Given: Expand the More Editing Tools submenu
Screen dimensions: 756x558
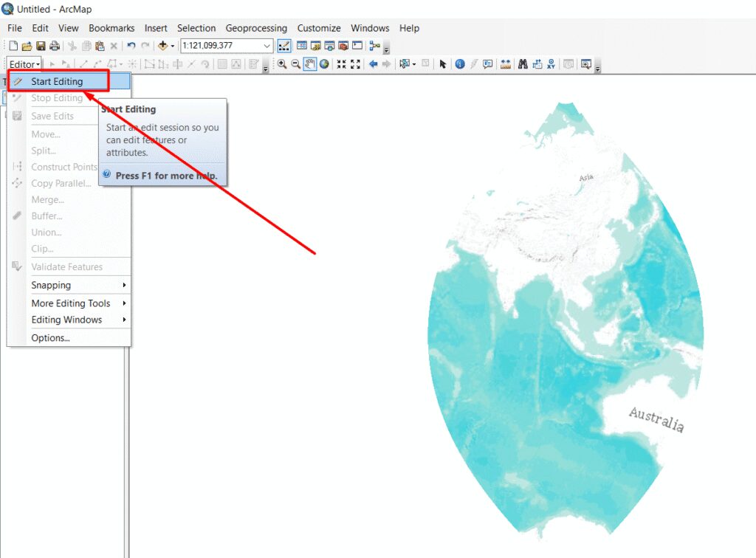Looking at the screenshot, I should (69, 303).
